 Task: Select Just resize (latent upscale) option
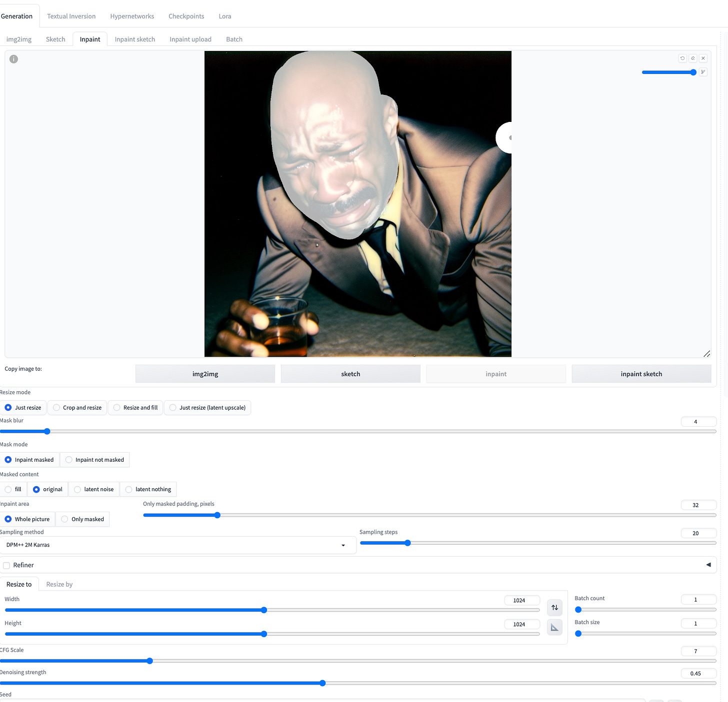click(x=207, y=408)
